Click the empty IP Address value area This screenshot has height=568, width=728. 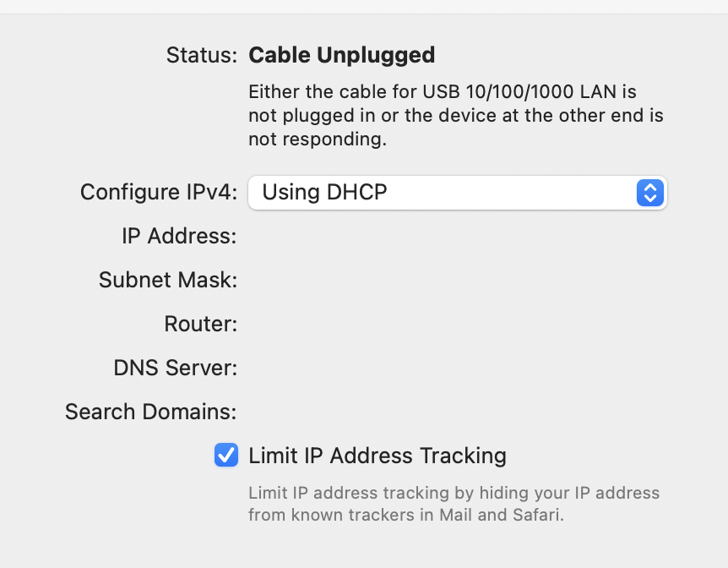[x=456, y=236]
